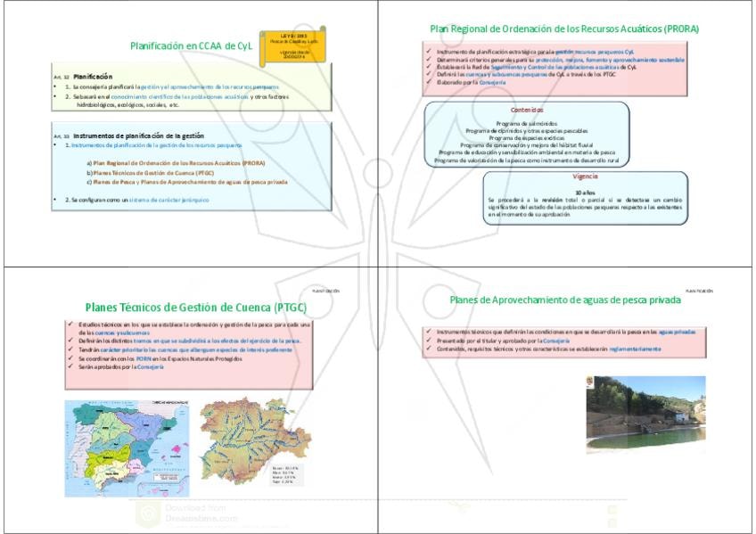Select the bullet "Elaborado por la Consejería"
Viewport: 756px width, 534px height.
point(471,82)
